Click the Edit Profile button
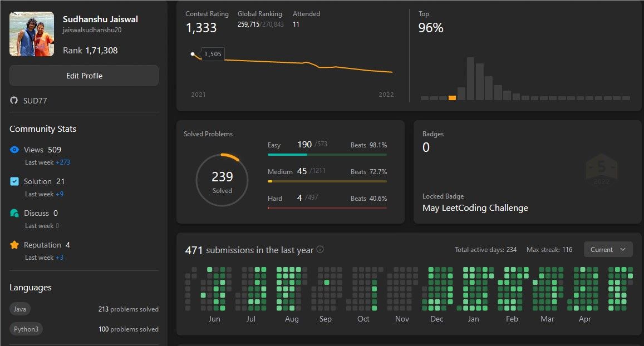The image size is (644, 346). point(84,76)
